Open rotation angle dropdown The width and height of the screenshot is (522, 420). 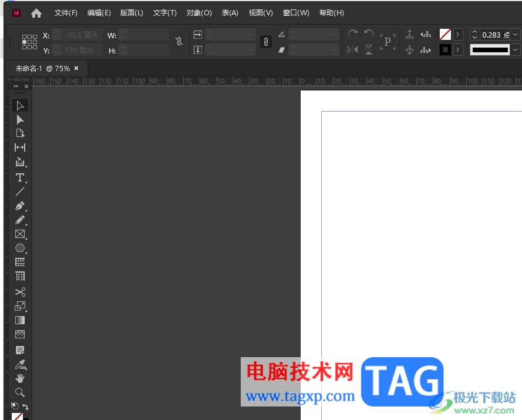[334, 34]
